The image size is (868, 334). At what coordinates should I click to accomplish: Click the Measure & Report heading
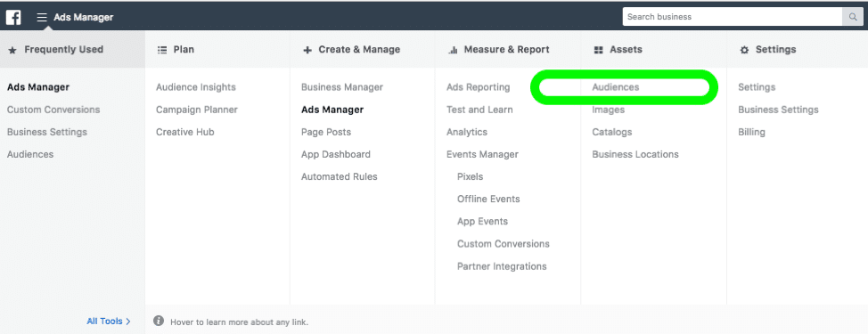(x=507, y=49)
